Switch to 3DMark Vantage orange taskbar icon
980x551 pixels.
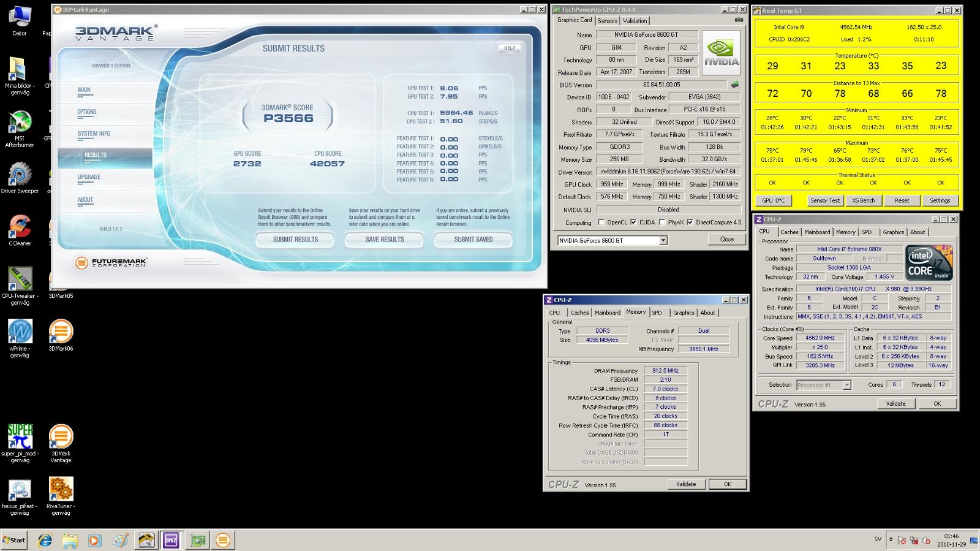223,540
